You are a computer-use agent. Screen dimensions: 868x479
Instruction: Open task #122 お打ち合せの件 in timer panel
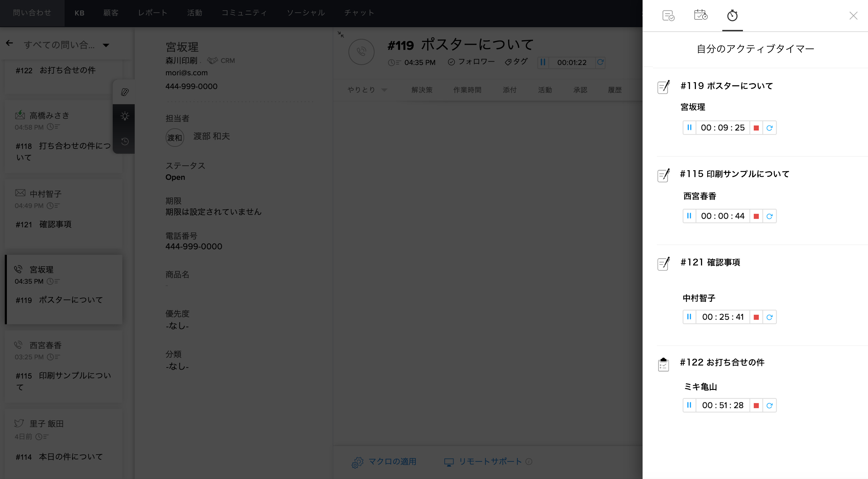point(722,362)
